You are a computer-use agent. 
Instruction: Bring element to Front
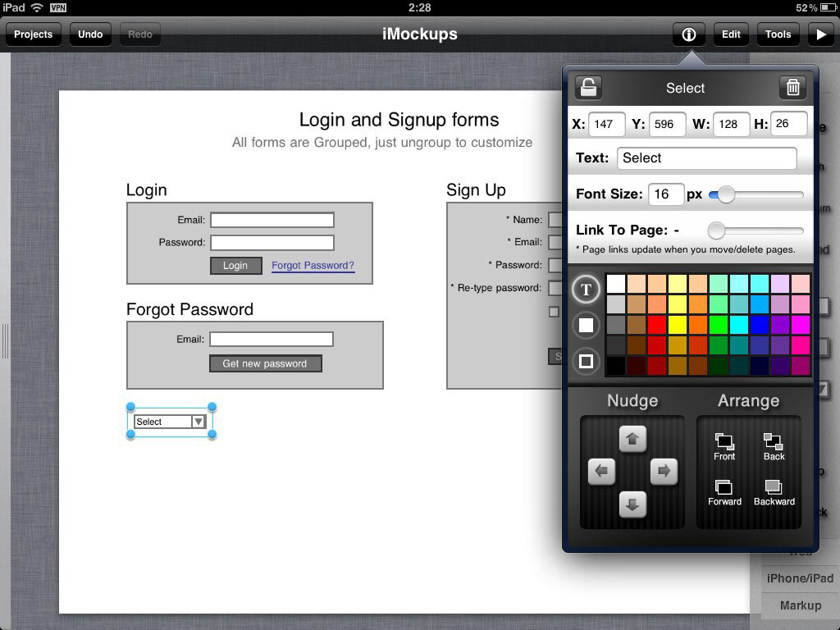(724, 447)
